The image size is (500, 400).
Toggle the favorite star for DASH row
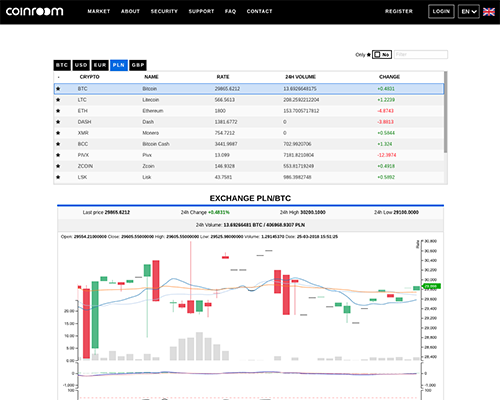pyautogui.click(x=58, y=122)
